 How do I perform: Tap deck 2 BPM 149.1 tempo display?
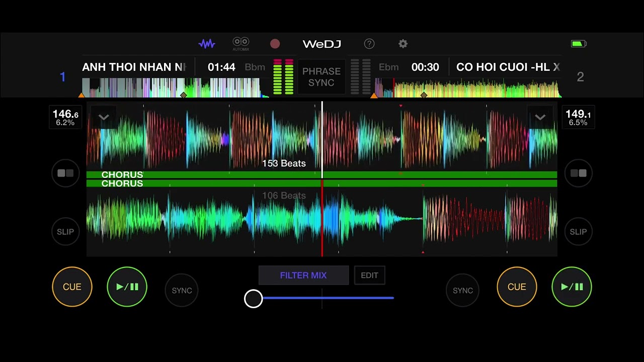point(578,118)
